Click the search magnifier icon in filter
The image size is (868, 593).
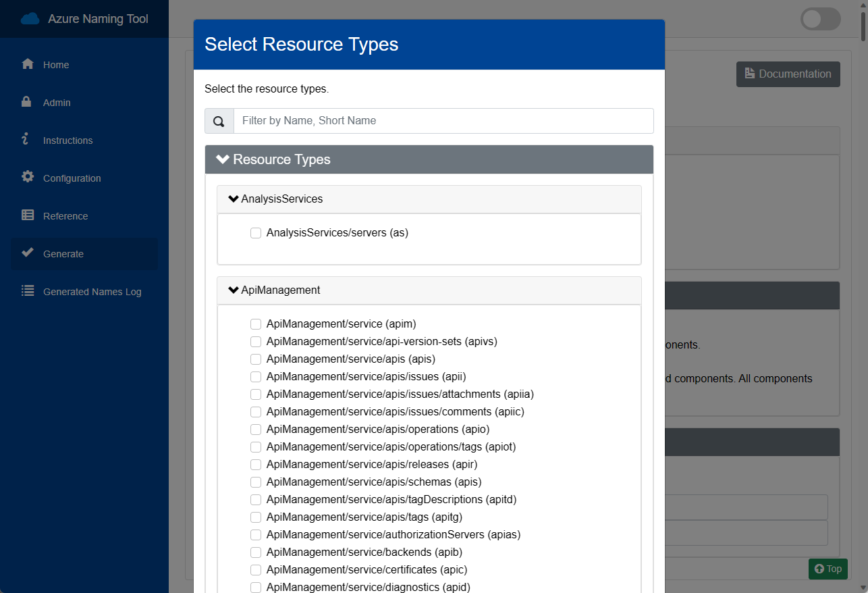point(219,122)
